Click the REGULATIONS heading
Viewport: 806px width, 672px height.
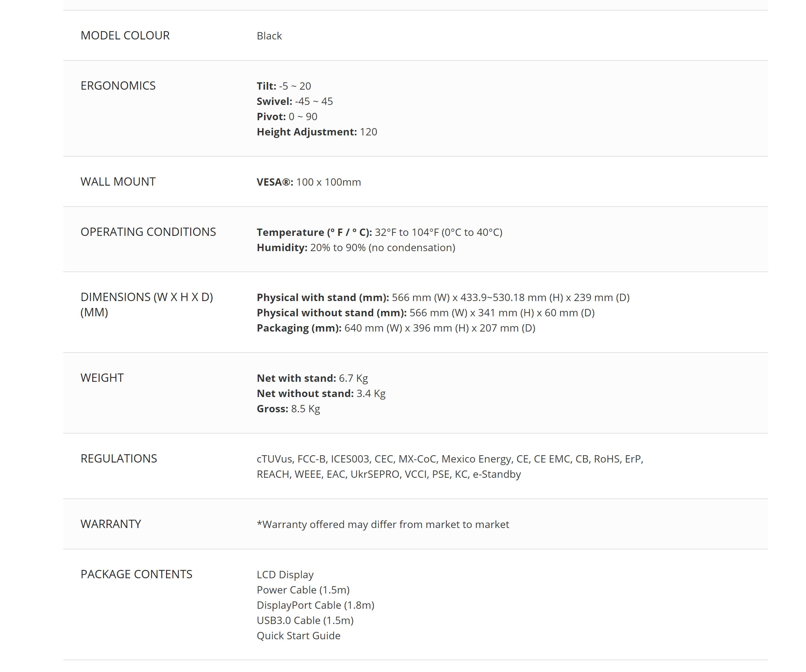click(x=119, y=458)
